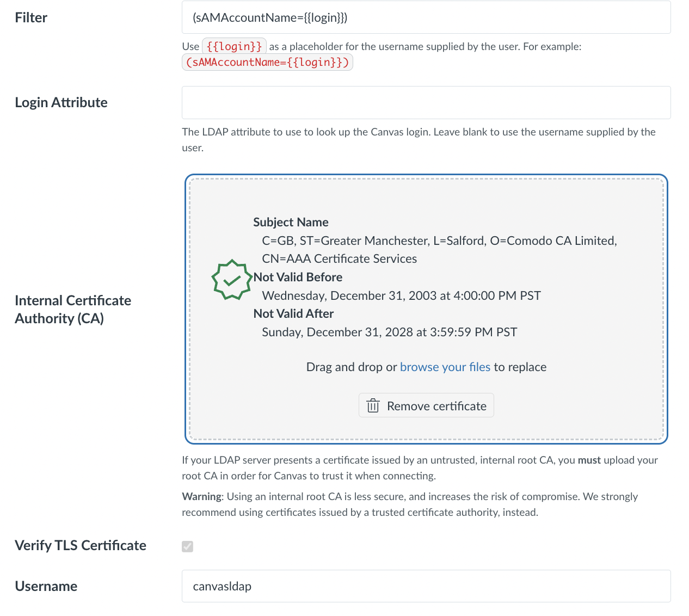Image resolution: width=689 pixels, height=616 pixels.
Task: Click the LDAP attribute help text
Action: [419, 140]
